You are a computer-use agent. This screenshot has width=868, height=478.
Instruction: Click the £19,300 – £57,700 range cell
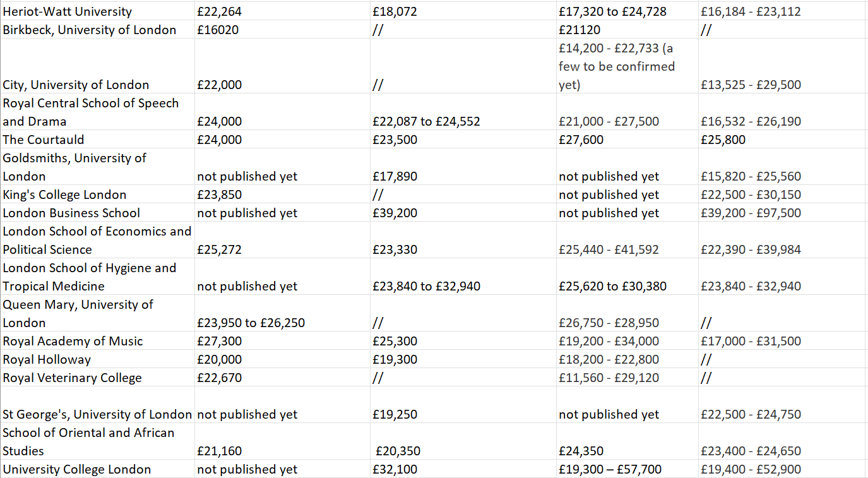610,469
